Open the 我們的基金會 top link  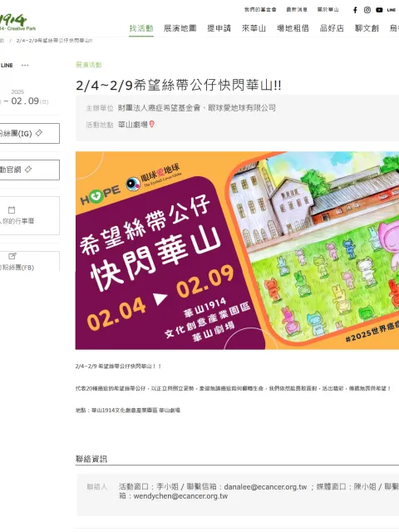pos(260,9)
